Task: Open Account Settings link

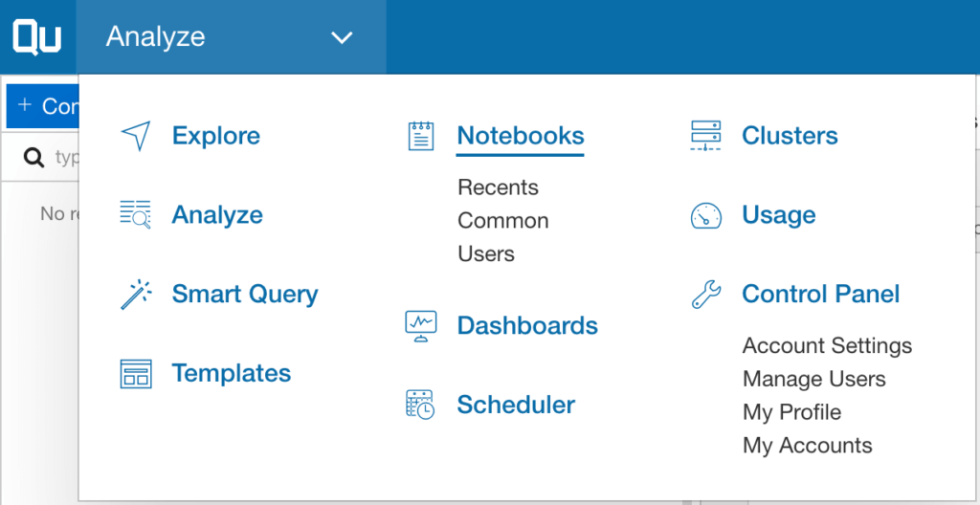Action: pos(827,345)
